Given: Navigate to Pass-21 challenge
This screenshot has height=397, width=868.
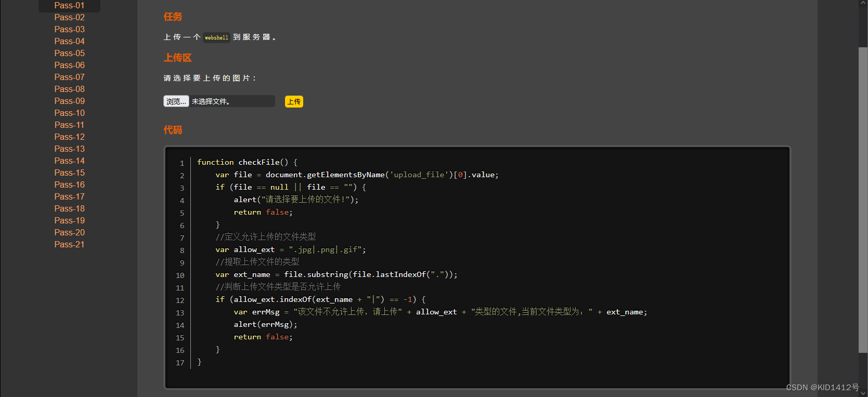Looking at the screenshot, I should pos(69,244).
